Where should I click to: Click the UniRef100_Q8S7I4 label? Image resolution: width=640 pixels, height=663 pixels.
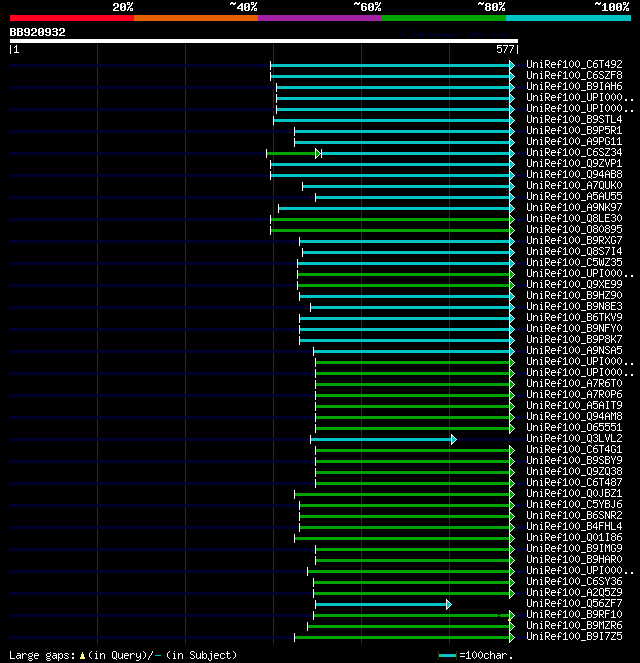574,251
